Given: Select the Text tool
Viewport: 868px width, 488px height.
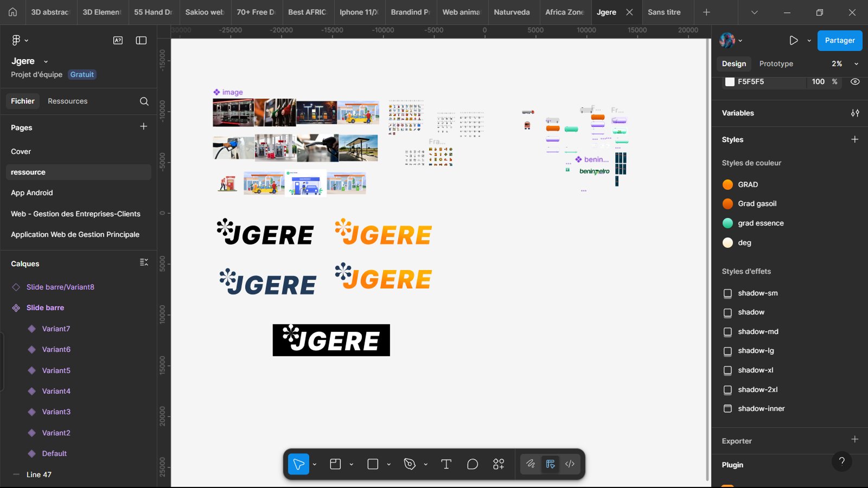Looking at the screenshot, I should [x=446, y=464].
